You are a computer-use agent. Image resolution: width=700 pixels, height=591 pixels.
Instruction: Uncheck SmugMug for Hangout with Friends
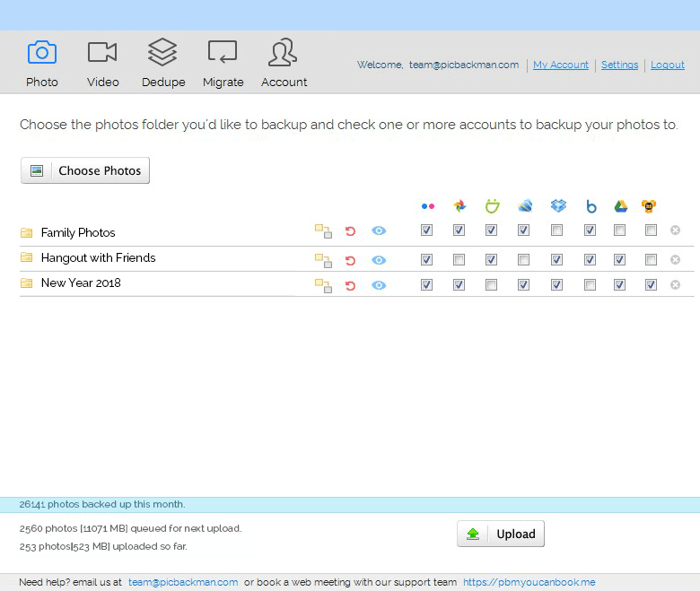[x=492, y=259]
